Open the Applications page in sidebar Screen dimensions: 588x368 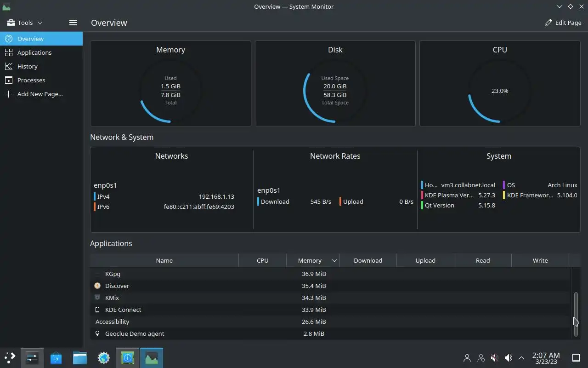41,52
